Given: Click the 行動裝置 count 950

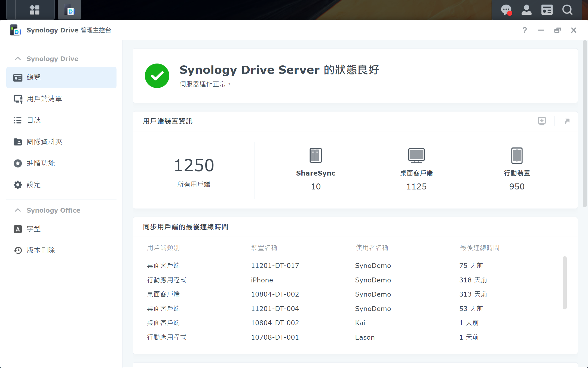Looking at the screenshot, I should coord(517,186).
